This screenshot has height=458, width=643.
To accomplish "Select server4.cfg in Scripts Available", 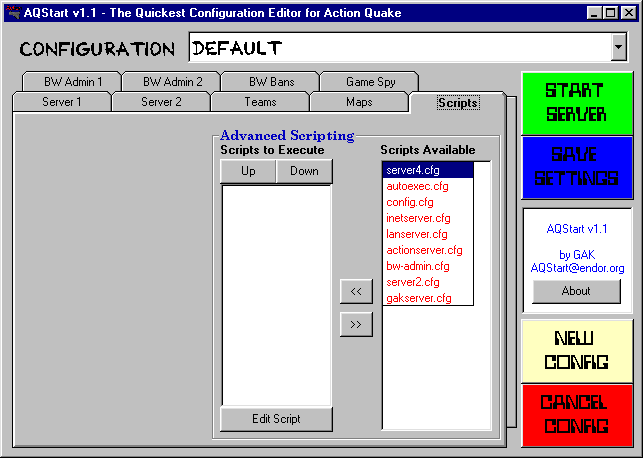I will click(x=428, y=170).
